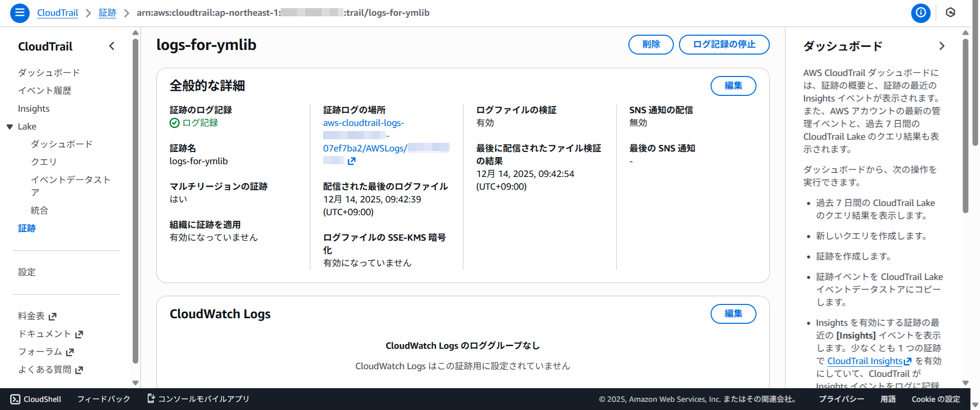This screenshot has width=980, height=410.
Task: Select イベント履歴 in the sidebar
Action: [44, 91]
